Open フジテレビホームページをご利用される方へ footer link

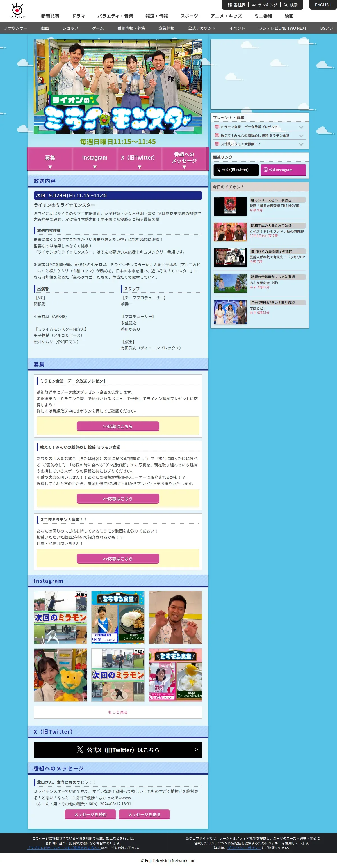(x=64, y=848)
